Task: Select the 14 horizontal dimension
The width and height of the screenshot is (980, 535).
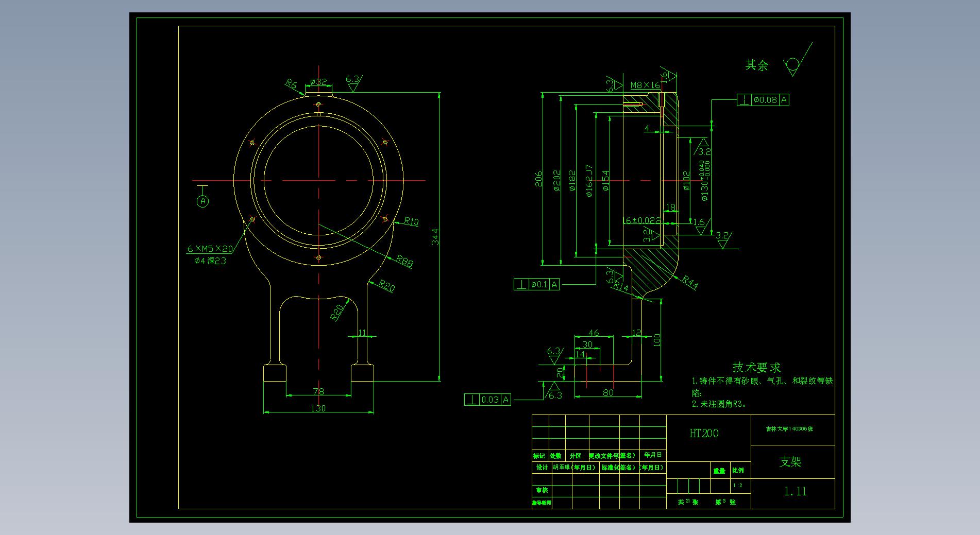Action: 580,354
